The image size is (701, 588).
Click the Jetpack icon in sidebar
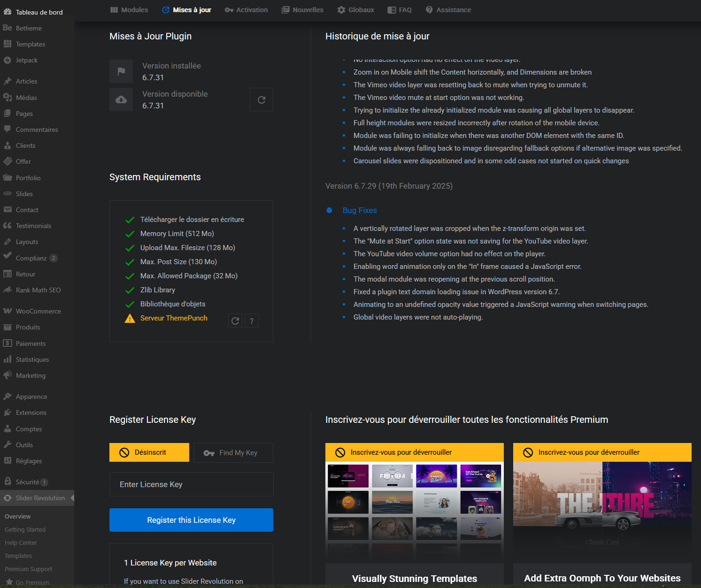(x=8, y=60)
